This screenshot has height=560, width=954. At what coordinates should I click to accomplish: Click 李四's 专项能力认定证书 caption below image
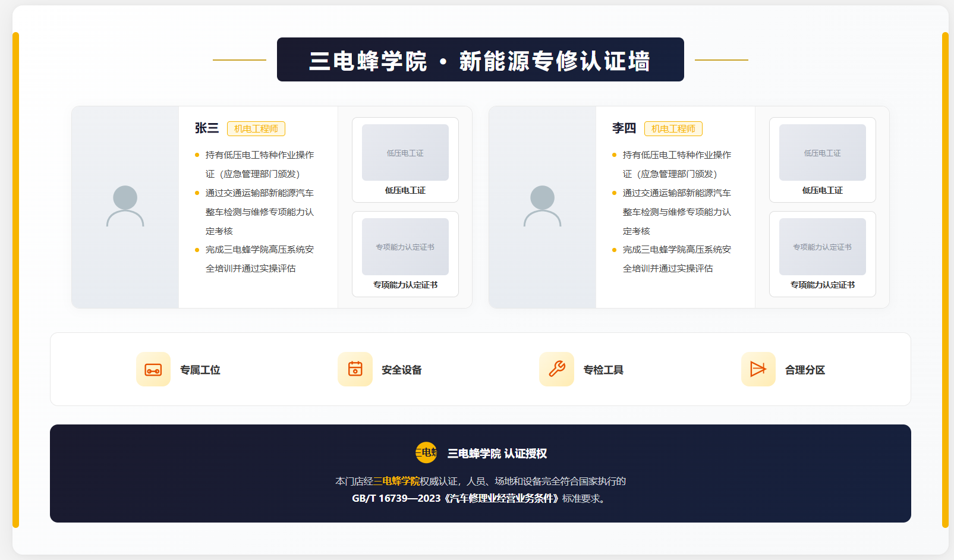tap(823, 285)
